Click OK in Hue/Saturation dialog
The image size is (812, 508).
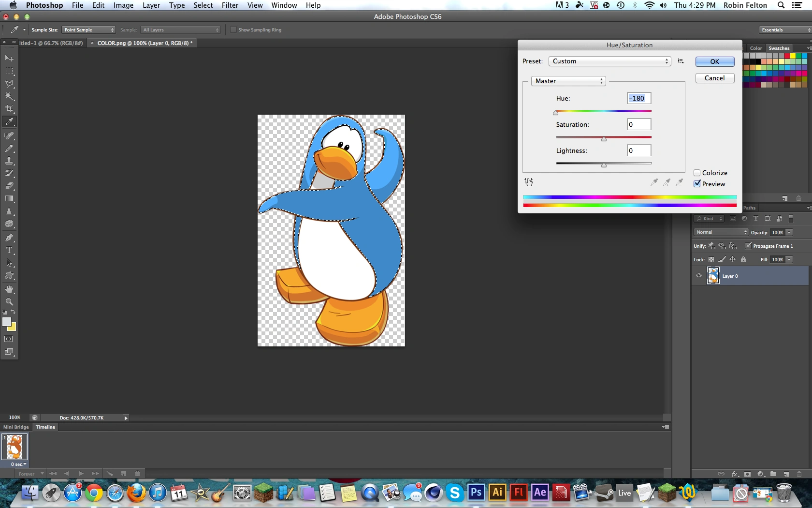tap(714, 61)
